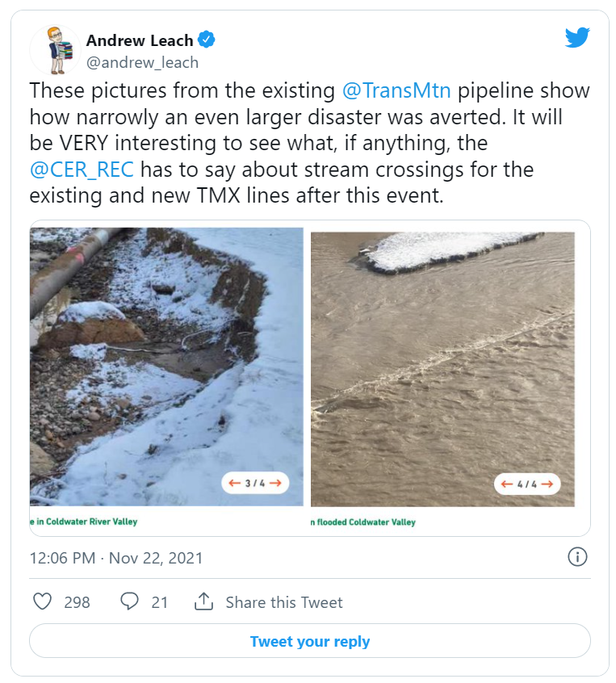Click the share upload arrow icon
The image size is (616, 683).
pyautogui.click(x=203, y=601)
